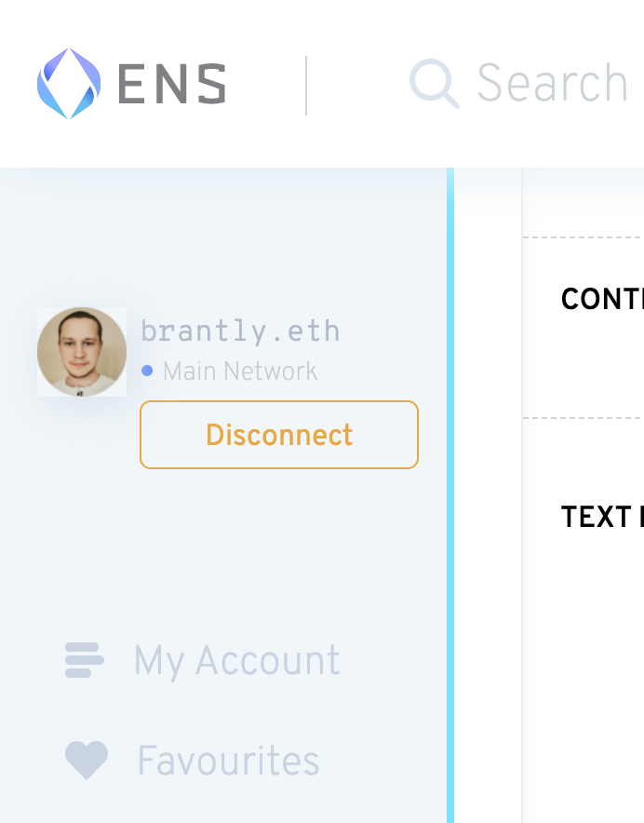Click the blue Main Network status dot
The width and height of the screenshot is (644, 823).
147,371
